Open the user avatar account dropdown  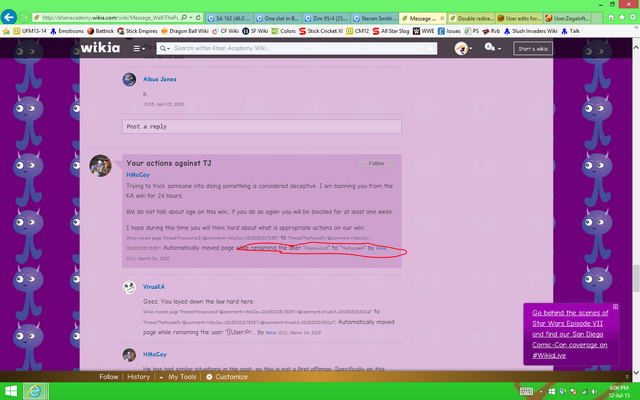[463, 48]
